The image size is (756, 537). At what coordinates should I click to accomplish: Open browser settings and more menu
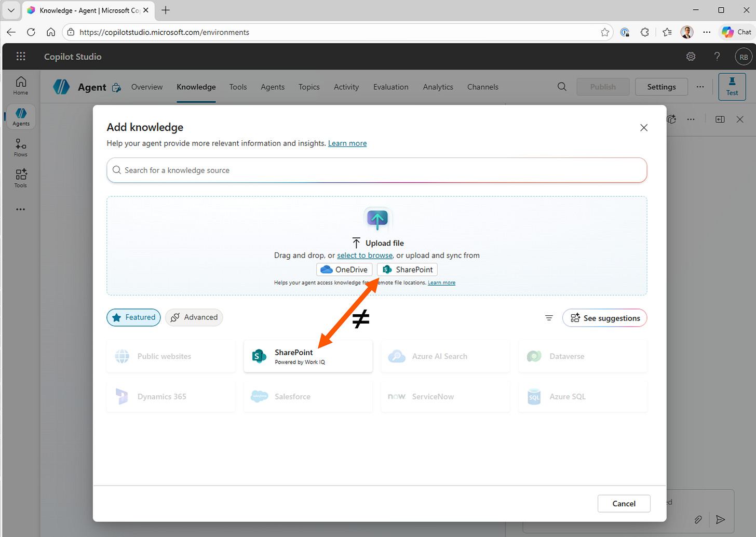707,32
